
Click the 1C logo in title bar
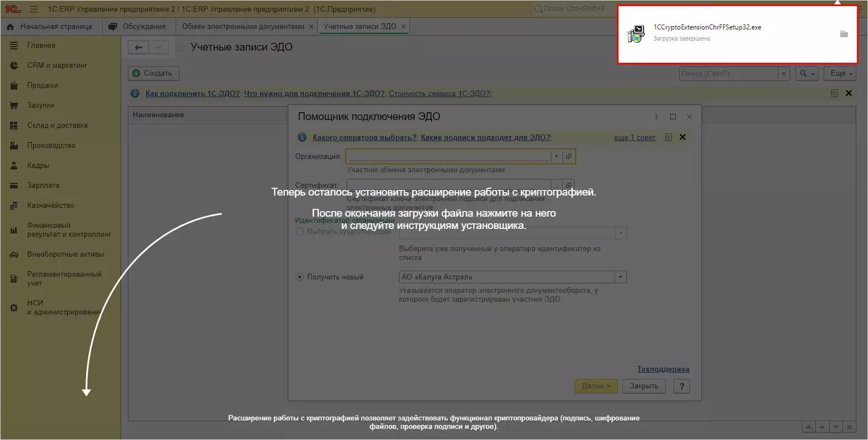click(13, 9)
